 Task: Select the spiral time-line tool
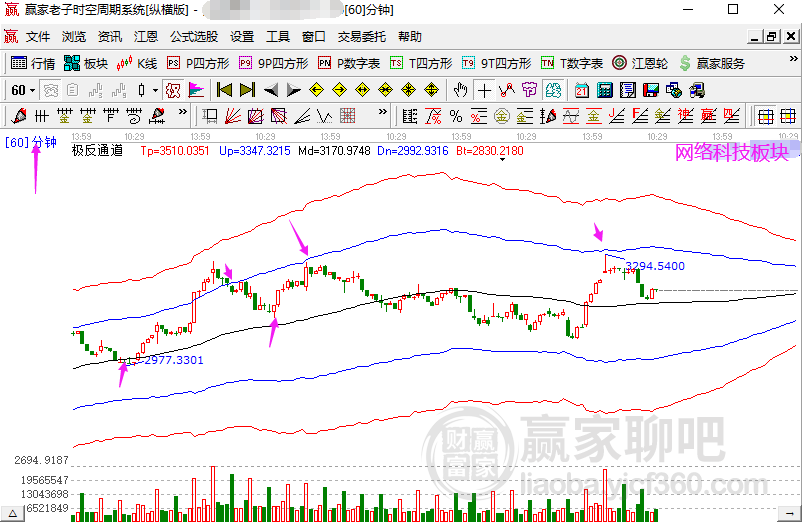[x=133, y=116]
